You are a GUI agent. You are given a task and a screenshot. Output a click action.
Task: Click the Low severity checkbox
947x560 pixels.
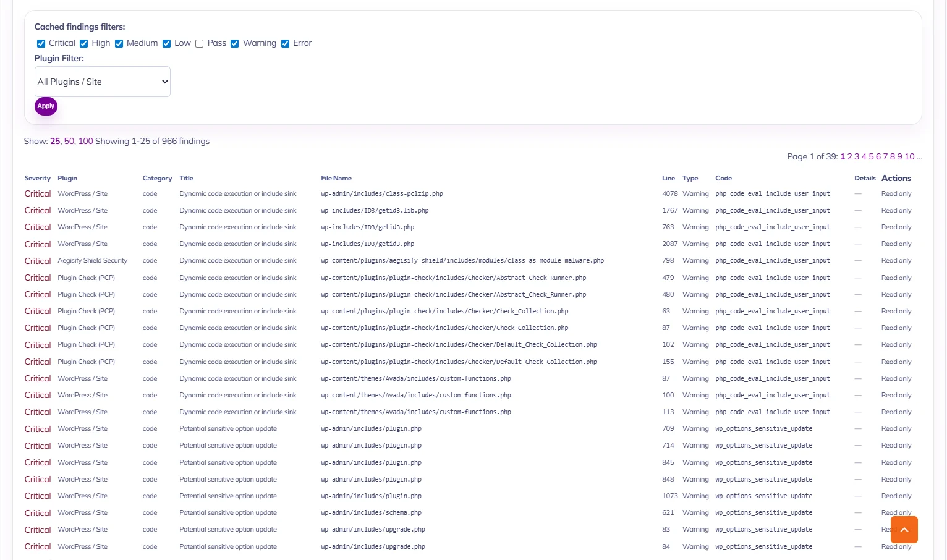[x=166, y=43]
